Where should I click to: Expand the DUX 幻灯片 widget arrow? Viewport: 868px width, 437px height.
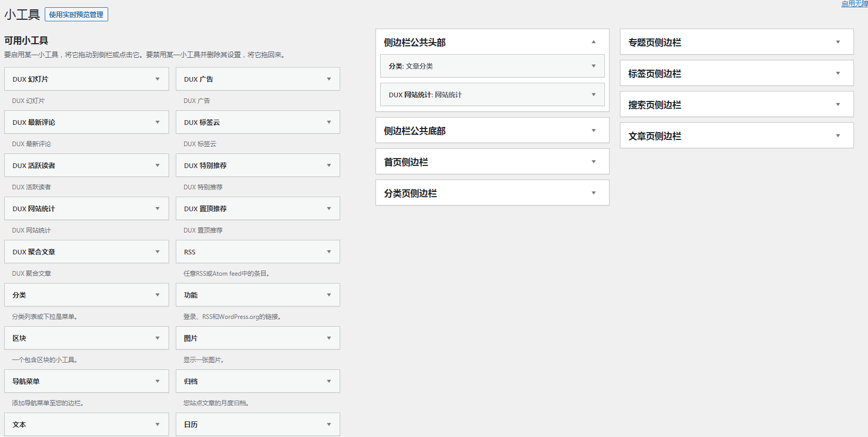point(158,79)
